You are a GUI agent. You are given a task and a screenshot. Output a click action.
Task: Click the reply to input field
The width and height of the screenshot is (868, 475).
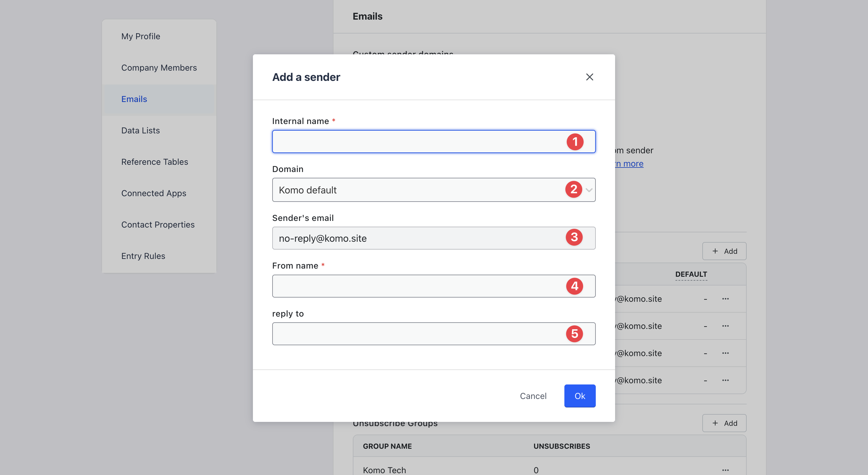[x=418, y=334]
